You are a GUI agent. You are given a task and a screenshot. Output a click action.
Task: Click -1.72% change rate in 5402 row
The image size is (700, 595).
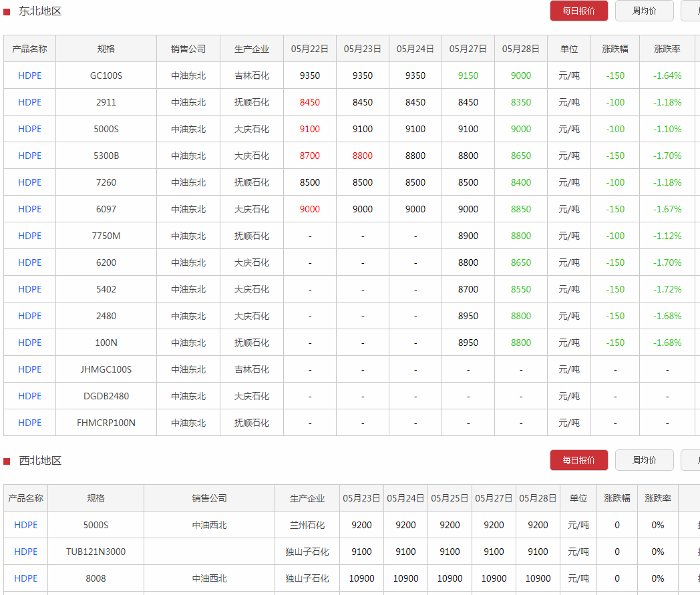(x=667, y=289)
